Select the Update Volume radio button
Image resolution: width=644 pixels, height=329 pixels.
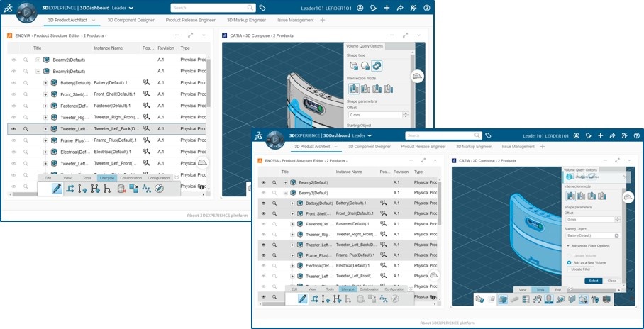click(569, 255)
